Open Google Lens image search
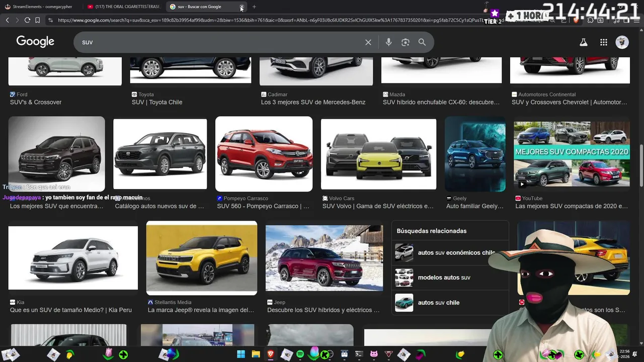Image resolution: width=644 pixels, height=362 pixels. click(406, 42)
